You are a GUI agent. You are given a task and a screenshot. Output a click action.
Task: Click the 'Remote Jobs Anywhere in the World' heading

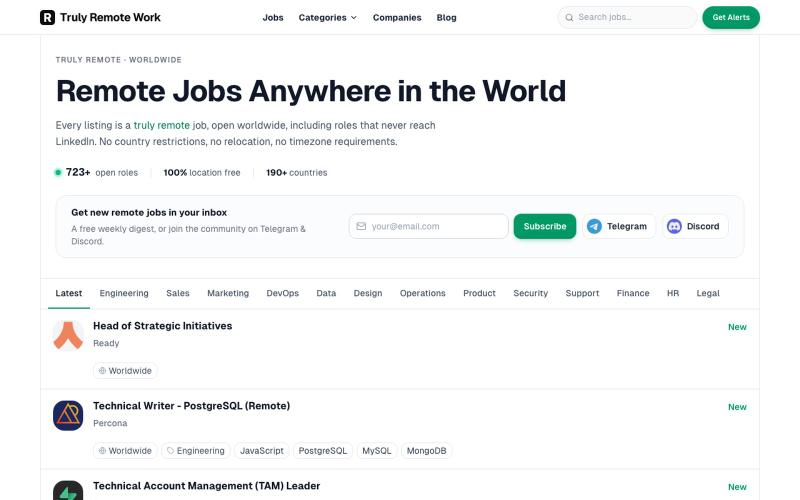pyautogui.click(x=311, y=91)
